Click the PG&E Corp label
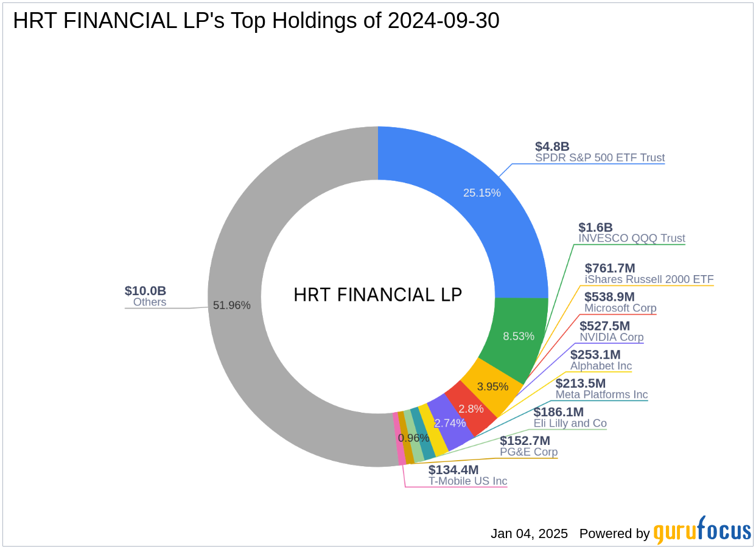This screenshot has width=756, height=549. tap(529, 452)
